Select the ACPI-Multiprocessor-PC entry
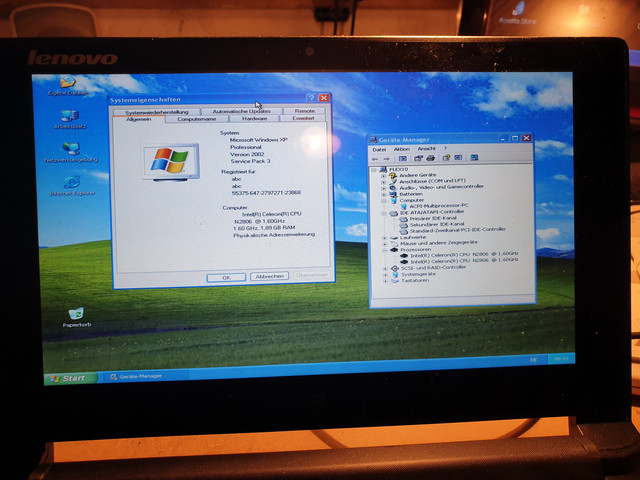Screen dimensions: 640x480 [438, 206]
